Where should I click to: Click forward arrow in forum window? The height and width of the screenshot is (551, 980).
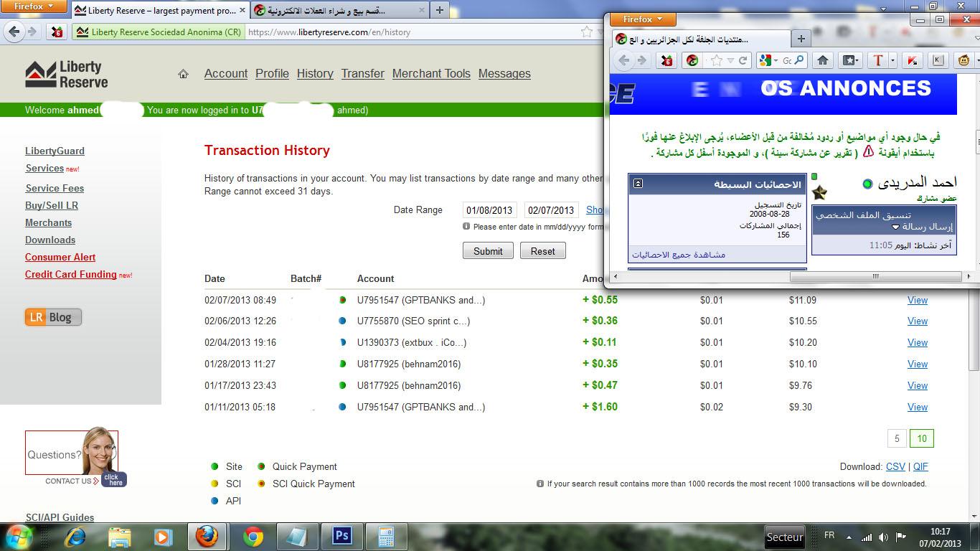(x=642, y=60)
